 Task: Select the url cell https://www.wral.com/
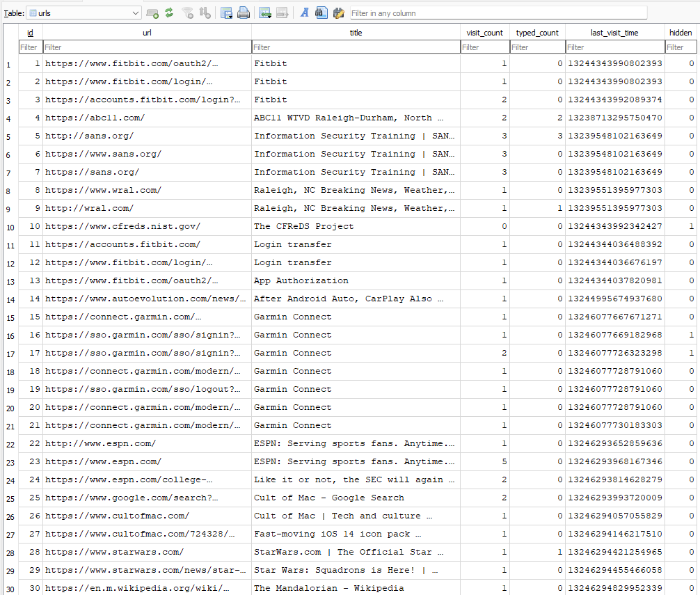point(148,190)
